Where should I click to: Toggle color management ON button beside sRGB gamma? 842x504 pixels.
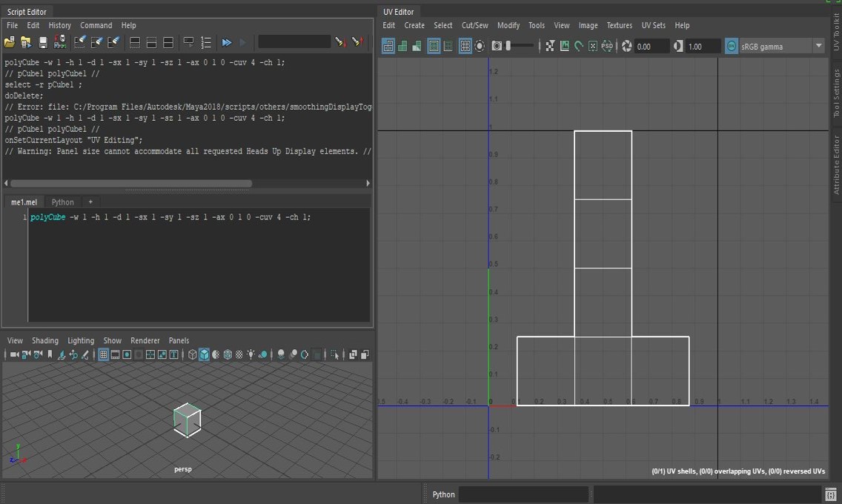732,46
